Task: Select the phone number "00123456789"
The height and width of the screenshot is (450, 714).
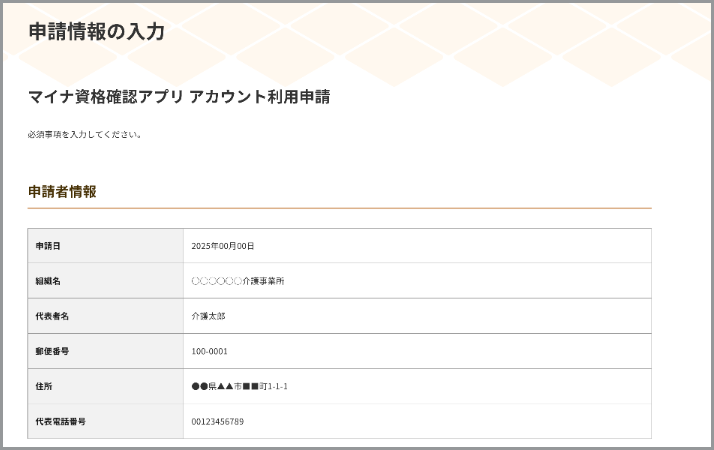Action: pos(217,421)
